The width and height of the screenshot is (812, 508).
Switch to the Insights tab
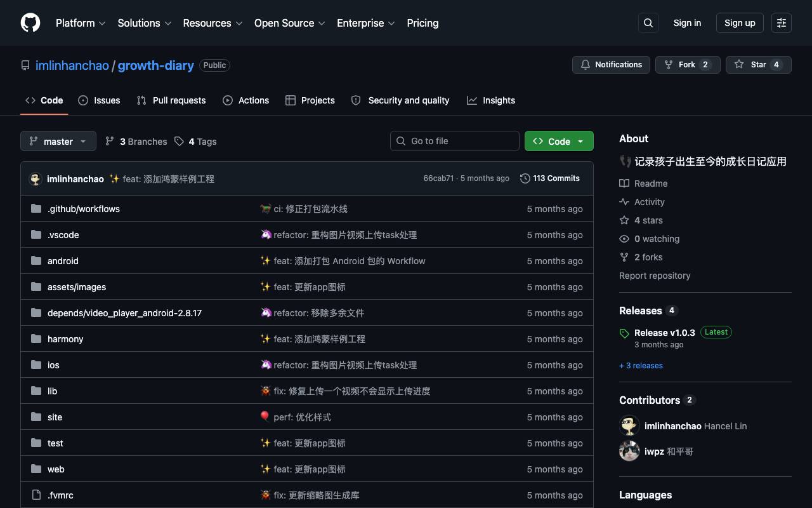point(491,100)
